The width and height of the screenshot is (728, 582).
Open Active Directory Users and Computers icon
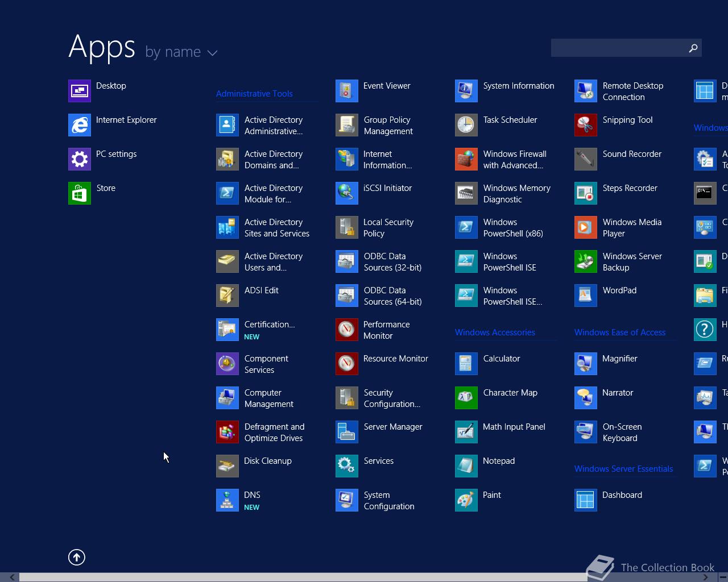tap(227, 261)
